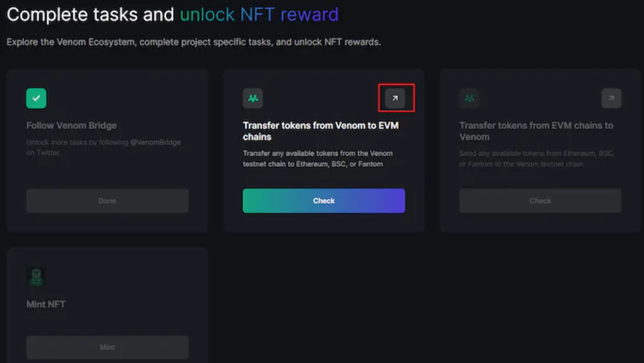Click the 'unlock NFT reward' gradient heading text
This screenshot has width=644, height=363.
(x=259, y=14)
